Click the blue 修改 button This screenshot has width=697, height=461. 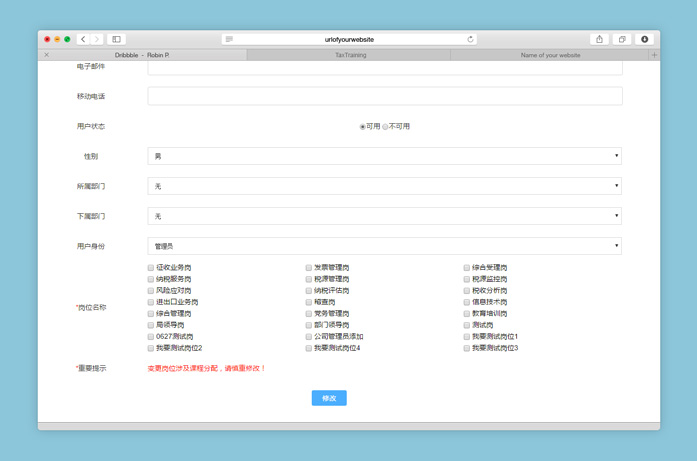(x=329, y=398)
